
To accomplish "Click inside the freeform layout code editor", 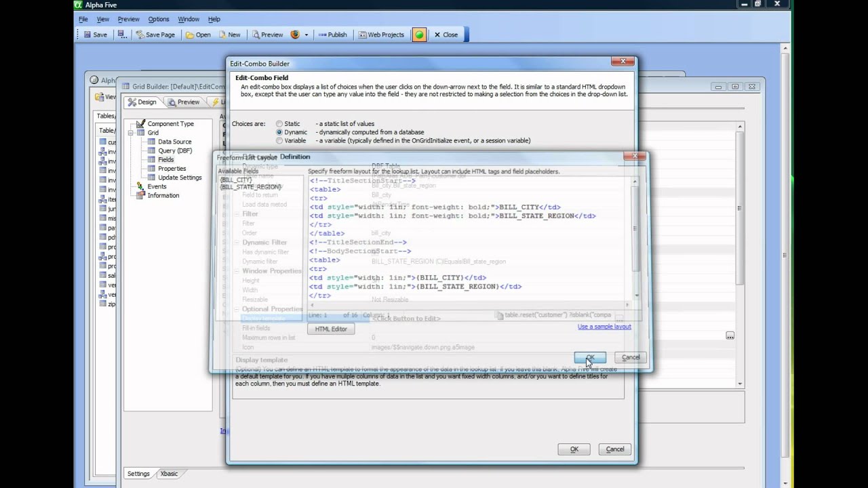I will [x=470, y=237].
